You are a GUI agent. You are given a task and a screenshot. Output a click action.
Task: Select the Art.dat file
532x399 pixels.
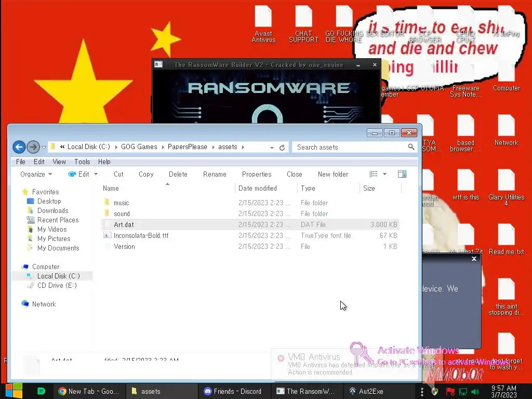(x=250, y=224)
